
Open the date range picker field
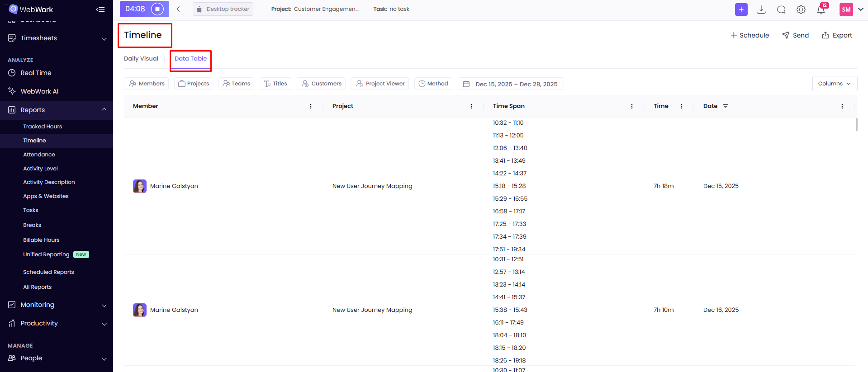511,84
